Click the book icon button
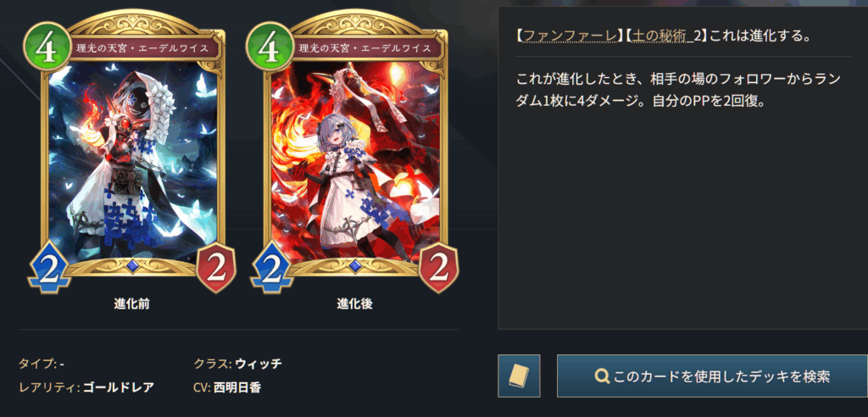This screenshot has width=868, height=417. click(x=519, y=376)
